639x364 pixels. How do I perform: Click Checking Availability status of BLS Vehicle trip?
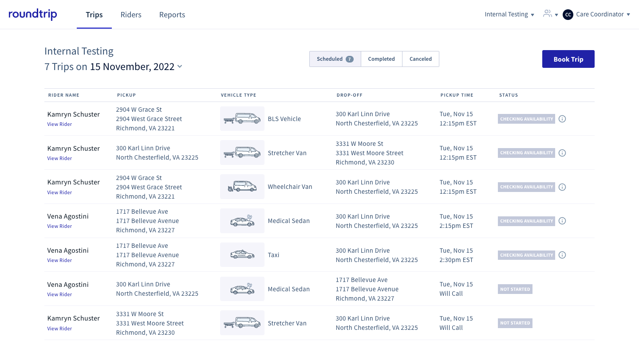pos(526,119)
